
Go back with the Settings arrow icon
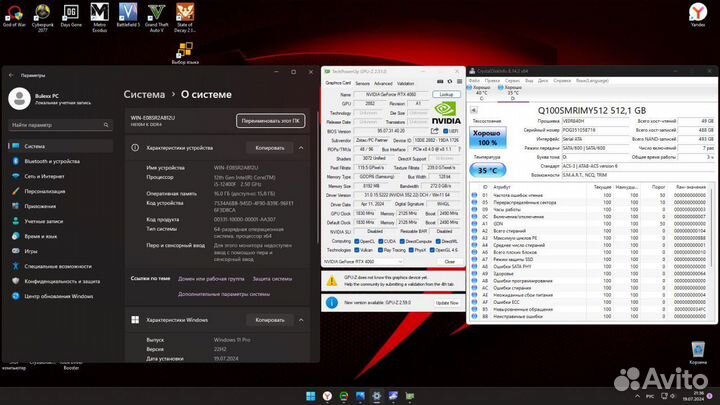pyautogui.click(x=11, y=75)
